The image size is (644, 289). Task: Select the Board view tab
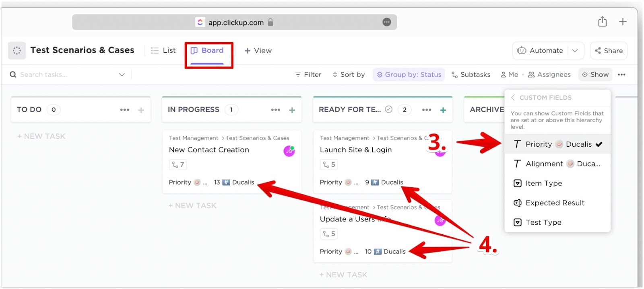coord(207,51)
